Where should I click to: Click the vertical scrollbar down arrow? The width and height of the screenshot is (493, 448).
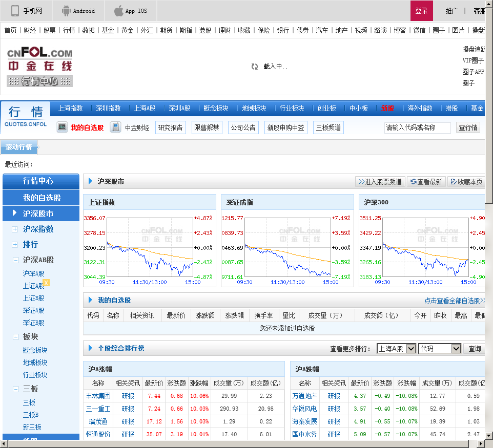pyautogui.click(x=488, y=435)
